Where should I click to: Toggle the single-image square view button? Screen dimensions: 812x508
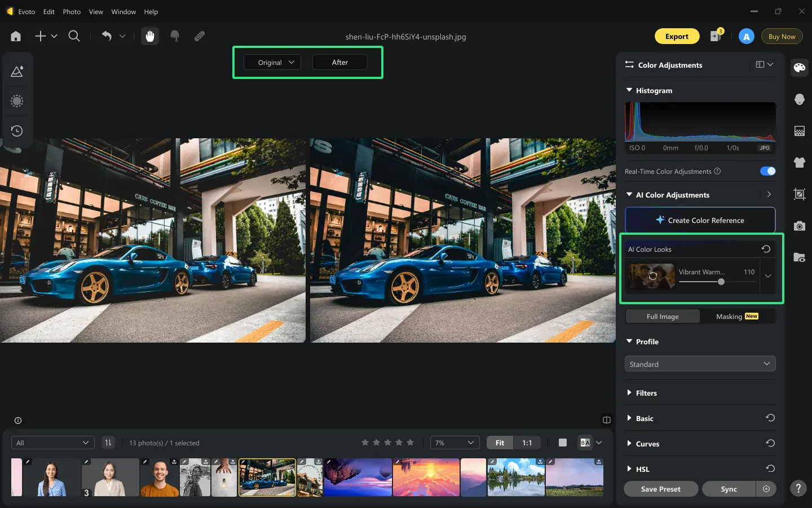click(562, 443)
